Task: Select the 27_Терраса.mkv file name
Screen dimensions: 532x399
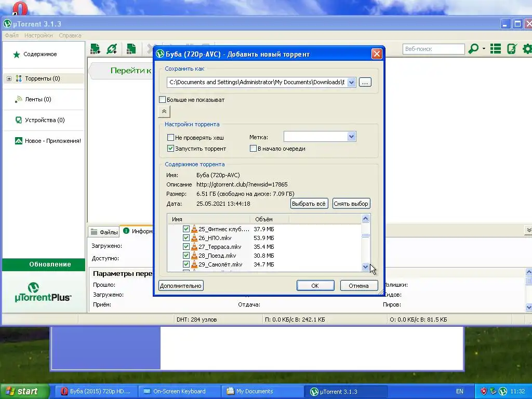Action: click(220, 247)
